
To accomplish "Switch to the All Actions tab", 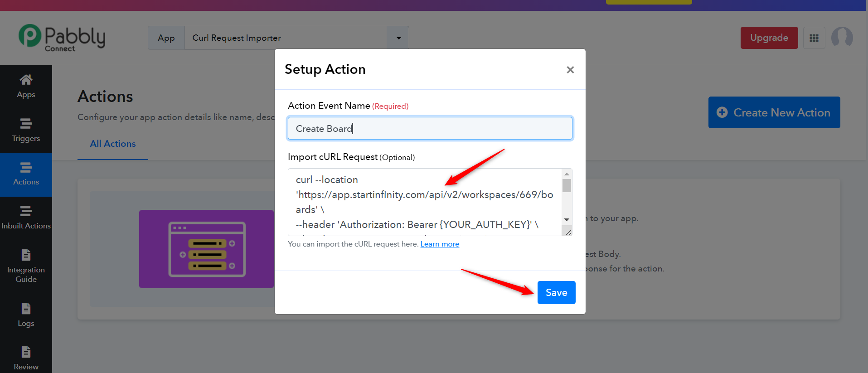I will pos(113,144).
